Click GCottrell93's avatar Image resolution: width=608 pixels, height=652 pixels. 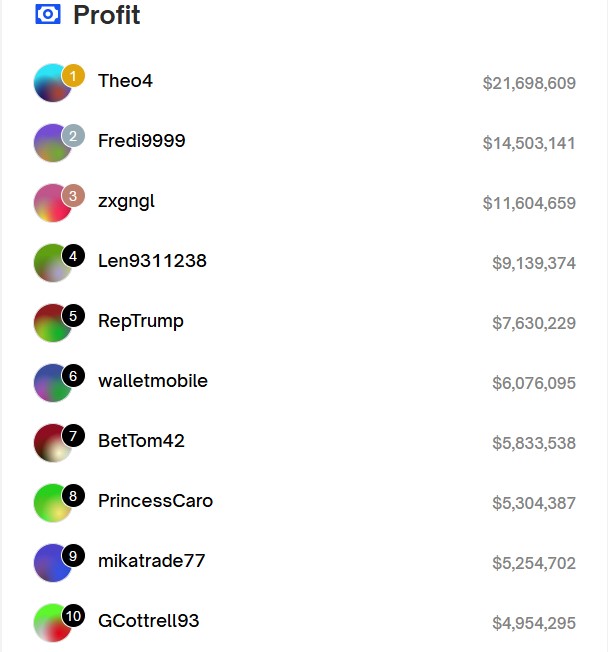tap(52, 623)
